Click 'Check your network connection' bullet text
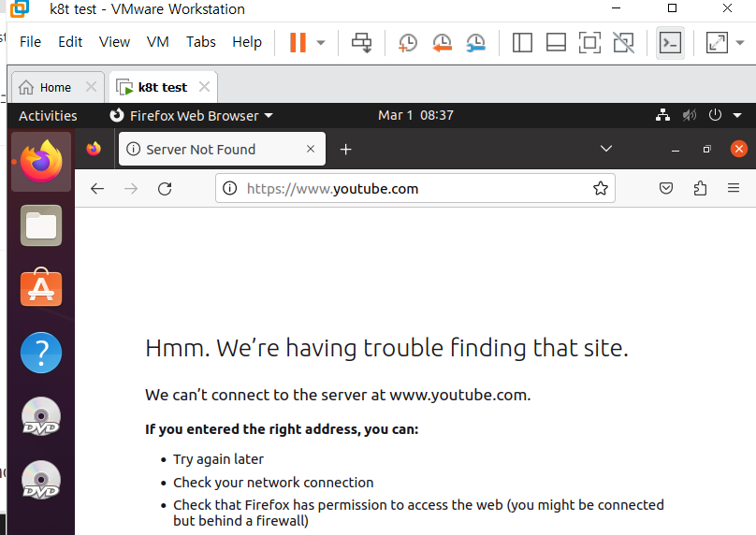 [x=273, y=483]
